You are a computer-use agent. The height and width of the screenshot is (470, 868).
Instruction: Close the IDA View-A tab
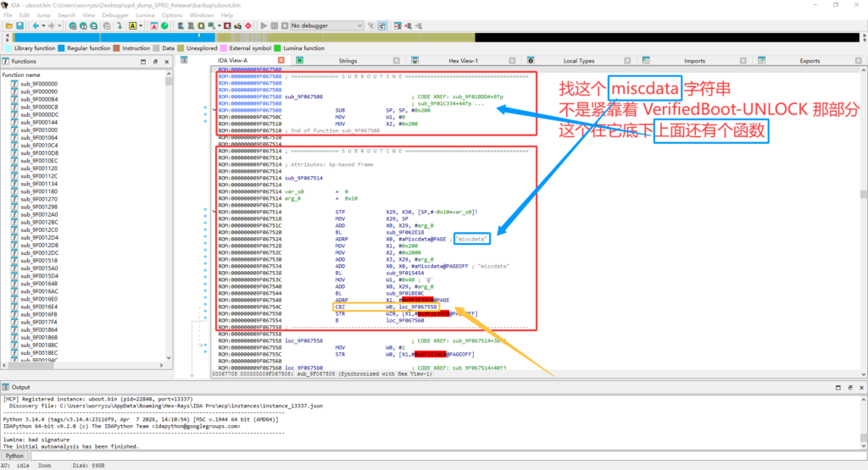[x=281, y=60]
